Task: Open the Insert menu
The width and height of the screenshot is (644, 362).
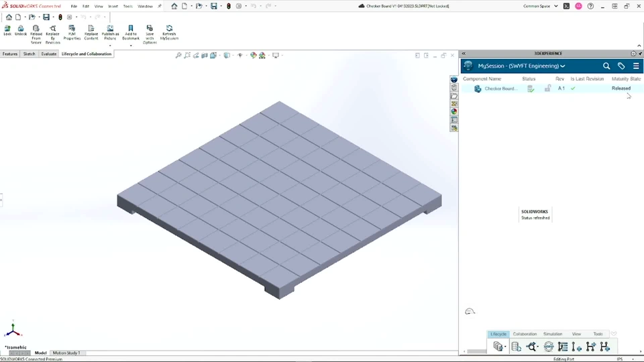Action: 113,6
